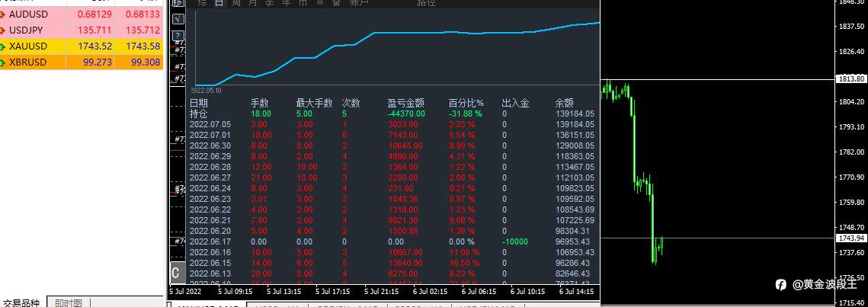Screen dimensions: 868x307
Task: Select the 2022.06.21 date row
Action: pos(393,220)
